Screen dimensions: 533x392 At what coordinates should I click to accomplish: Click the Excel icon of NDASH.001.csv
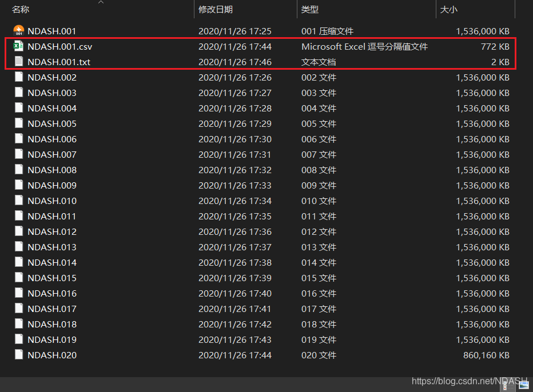pos(18,46)
